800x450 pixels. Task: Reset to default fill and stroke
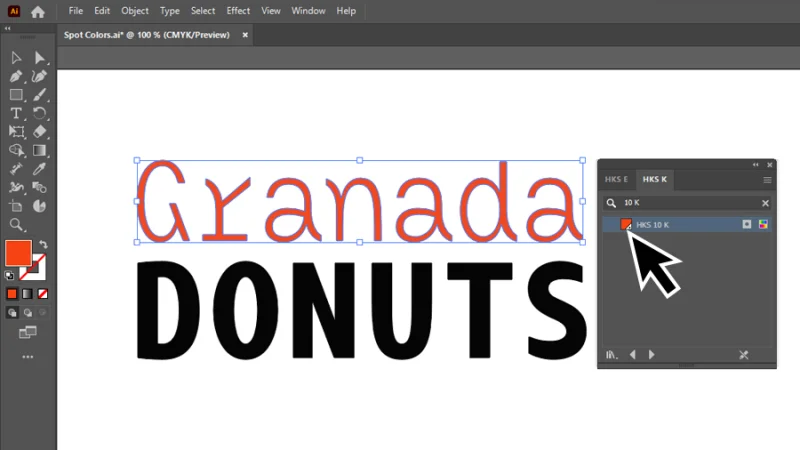[9, 276]
